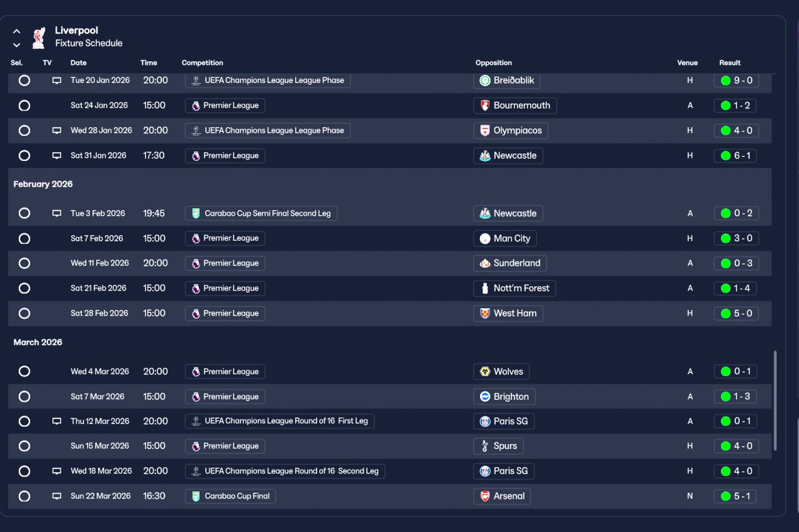The width and height of the screenshot is (799, 532).
Task: Click the Breiðablik club crest
Action: coord(484,80)
